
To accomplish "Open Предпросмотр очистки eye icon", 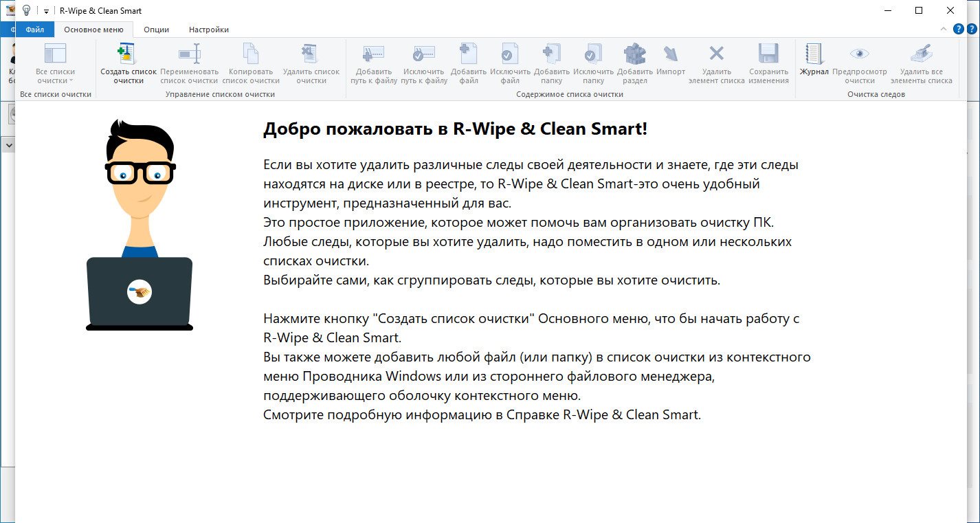I will 859,54.
